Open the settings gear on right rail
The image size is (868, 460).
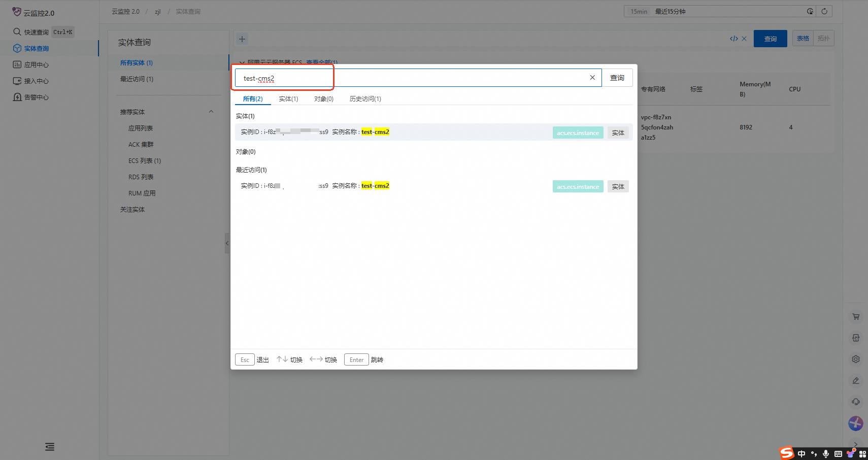point(856,359)
